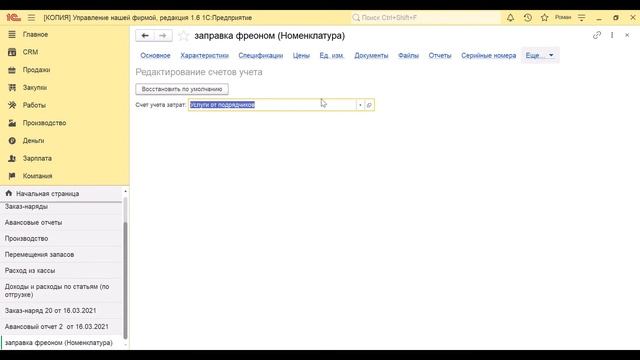Copy link to this form
Screen dimensions: 640x360
click(597, 35)
